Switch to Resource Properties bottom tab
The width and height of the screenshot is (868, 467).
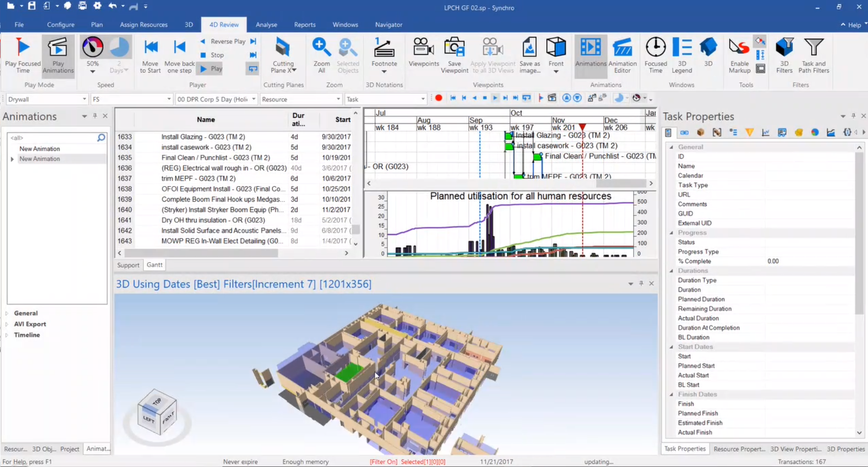click(x=739, y=449)
